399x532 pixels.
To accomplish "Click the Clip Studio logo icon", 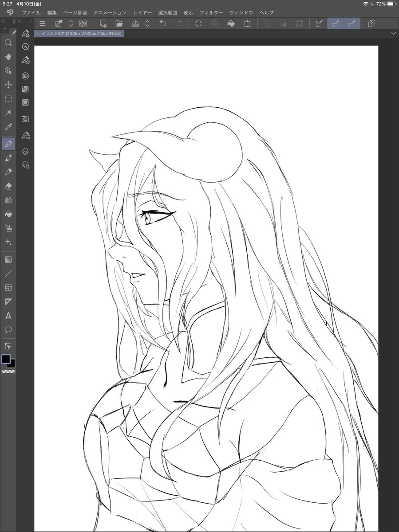I will click(10, 12).
